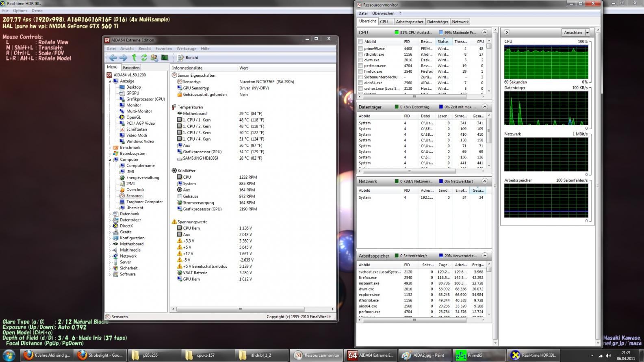Viewport: 644px width, 362px height.
Task: Click AIDA64 forward blue right arrow
Action: click(123, 58)
